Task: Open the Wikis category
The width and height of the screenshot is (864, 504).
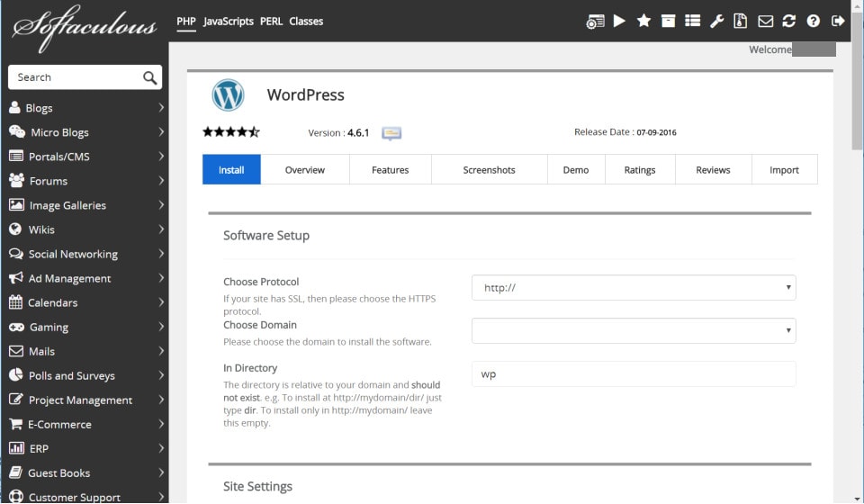Action: [x=85, y=229]
